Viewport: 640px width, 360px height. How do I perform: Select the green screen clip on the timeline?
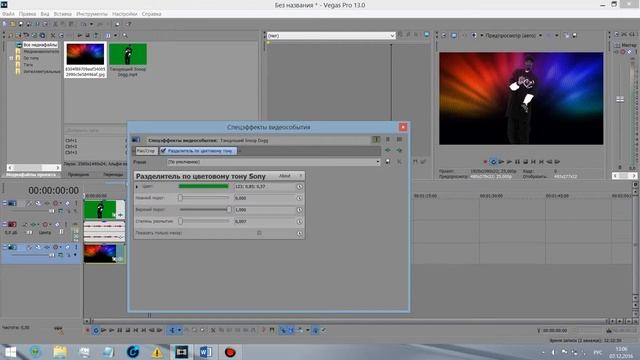[104, 209]
